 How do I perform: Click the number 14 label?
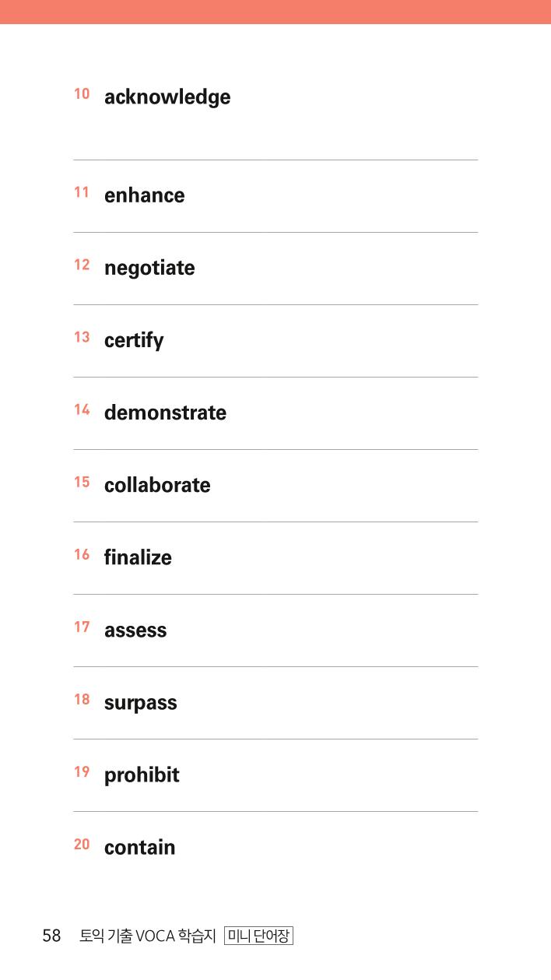(x=82, y=409)
